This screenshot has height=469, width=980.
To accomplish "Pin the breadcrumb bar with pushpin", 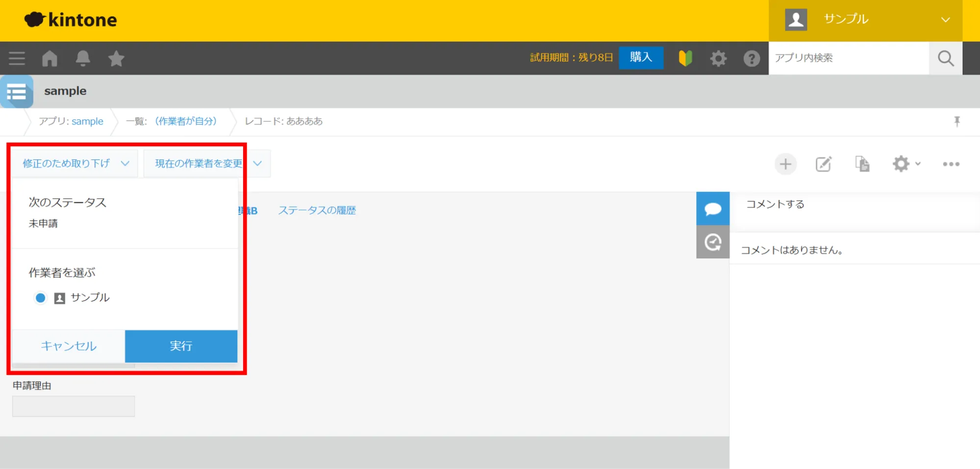I will (956, 122).
